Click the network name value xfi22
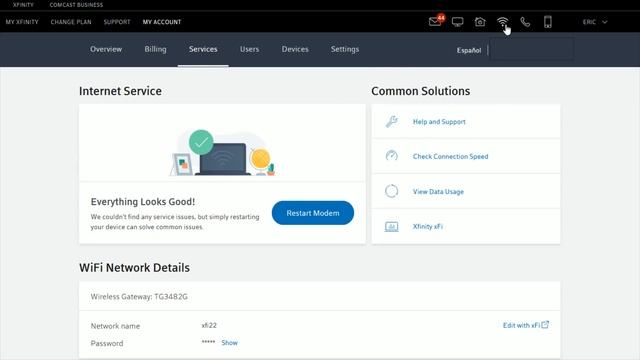 pyautogui.click(x=209, y=325)
